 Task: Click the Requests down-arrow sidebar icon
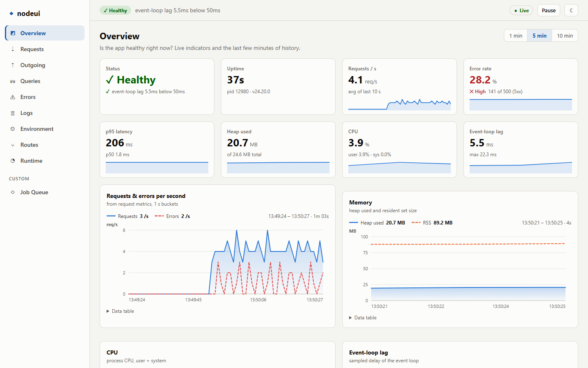13,49
